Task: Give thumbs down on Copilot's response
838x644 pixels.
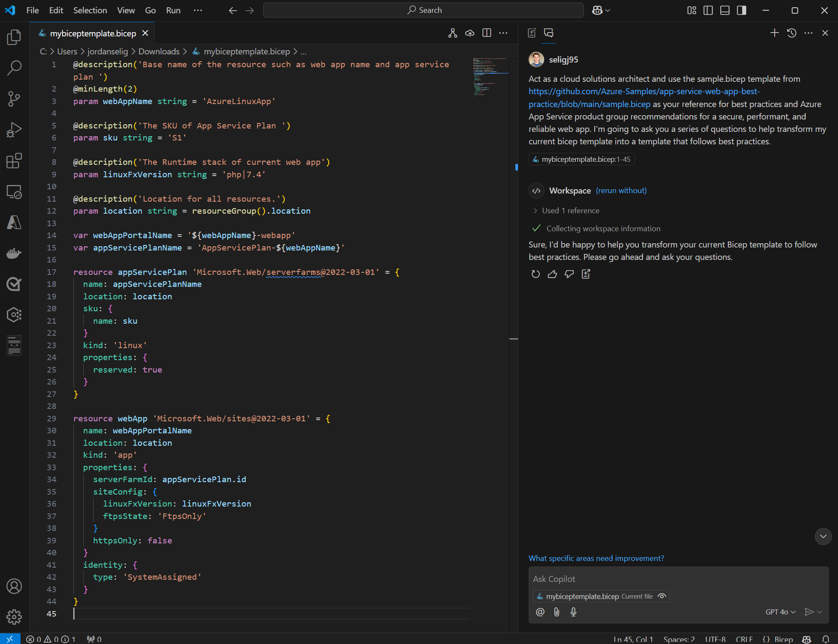Action: 569,274
